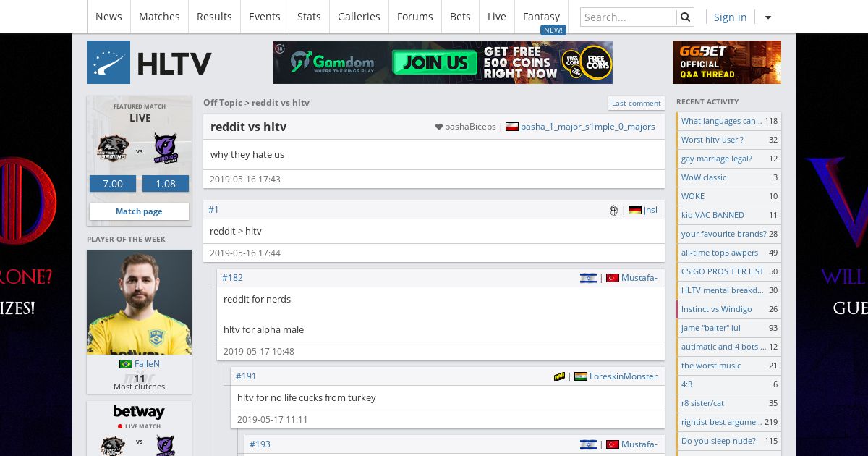Click the Israel flag on comment #193
868x456 pixels.
pos(588,444)
